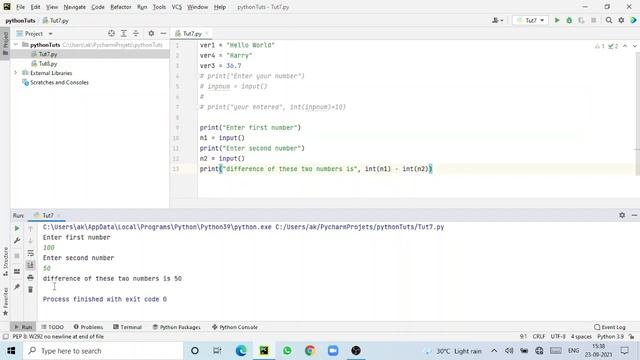Open the Event Log

610,327
